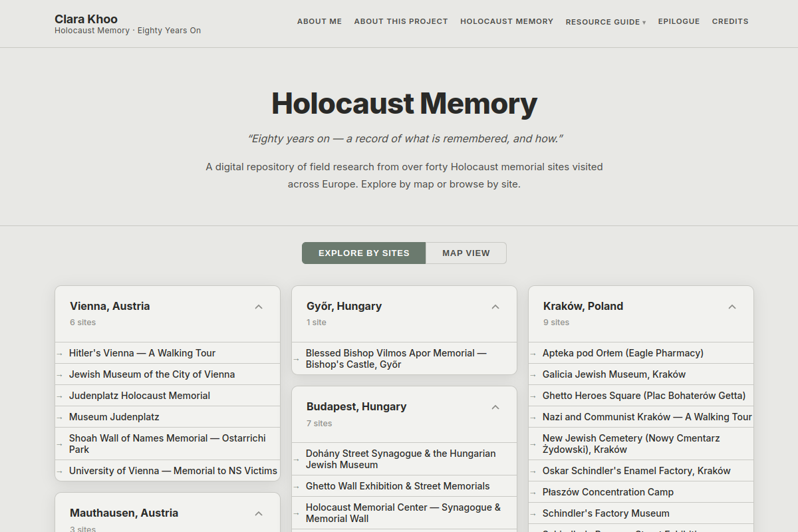798x532 pixels.
Task: Click the '1 site' count label
Action: pyautogui.click(x=317, y=323)
